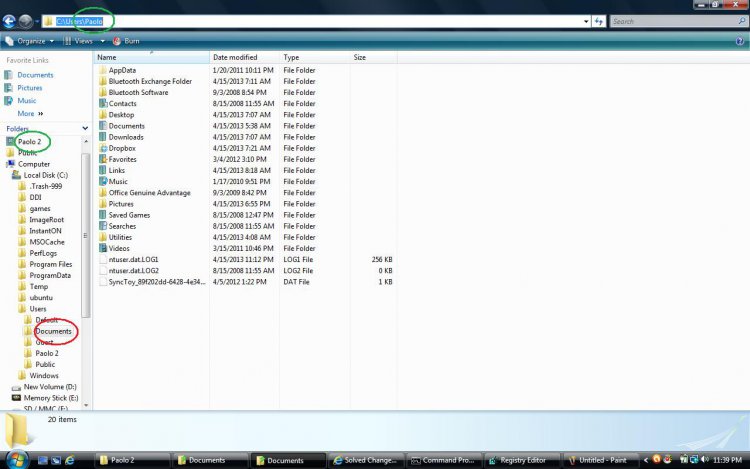
Task: Select Computer in the folder tree
Action: (x=33, y=164)
